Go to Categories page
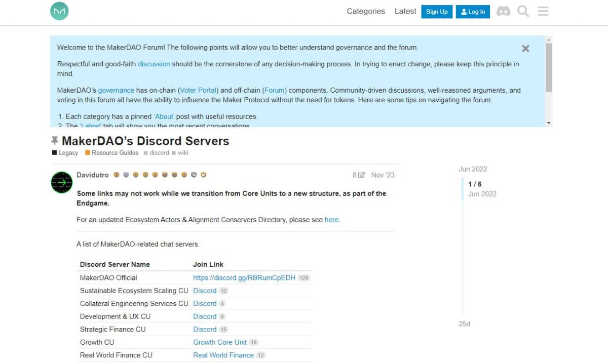The height and width of the screenshot is (364, 608). tap(365, 11)
